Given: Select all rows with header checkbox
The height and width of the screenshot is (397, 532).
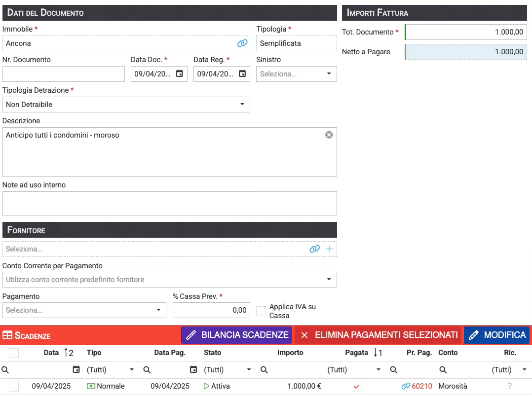Looking at the screenshot, I should coord(14,353).
